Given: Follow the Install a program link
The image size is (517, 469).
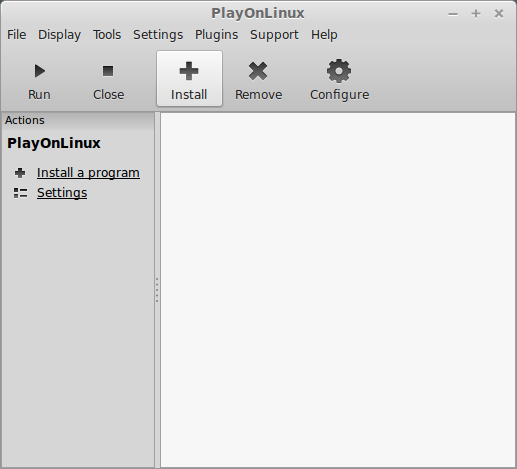Looking at the screenshot, I should (88, 173).
